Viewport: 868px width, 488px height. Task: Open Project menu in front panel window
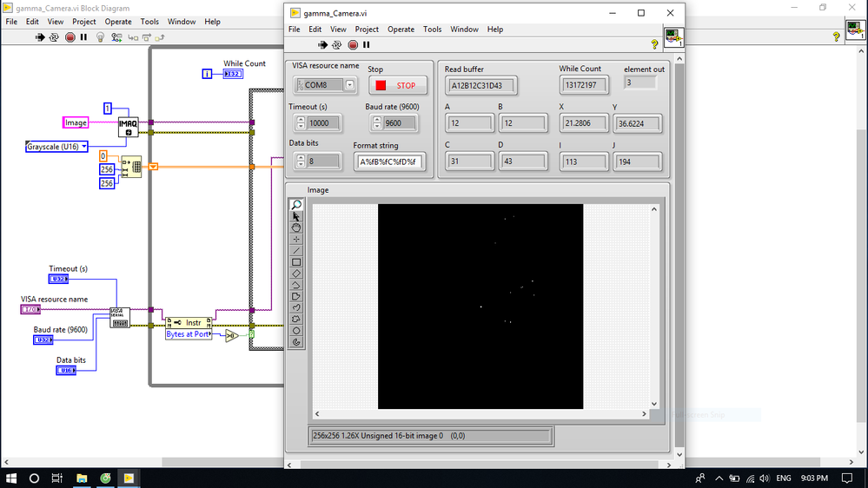point(367,30)
